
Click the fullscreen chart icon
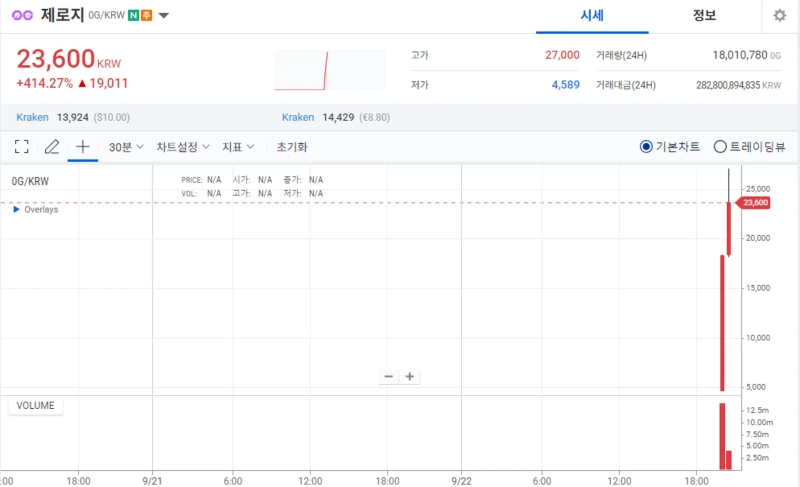click(x=22, y=147)
